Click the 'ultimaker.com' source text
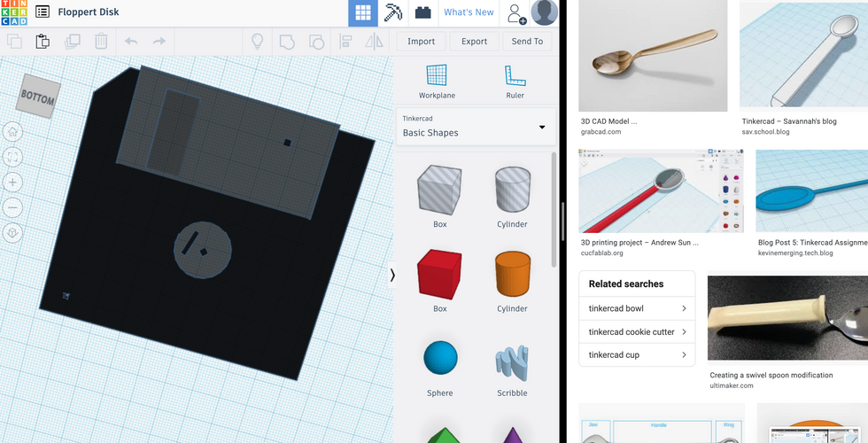Image resolution: width=868 pixels, height=443 pixels. coord(732,385)
